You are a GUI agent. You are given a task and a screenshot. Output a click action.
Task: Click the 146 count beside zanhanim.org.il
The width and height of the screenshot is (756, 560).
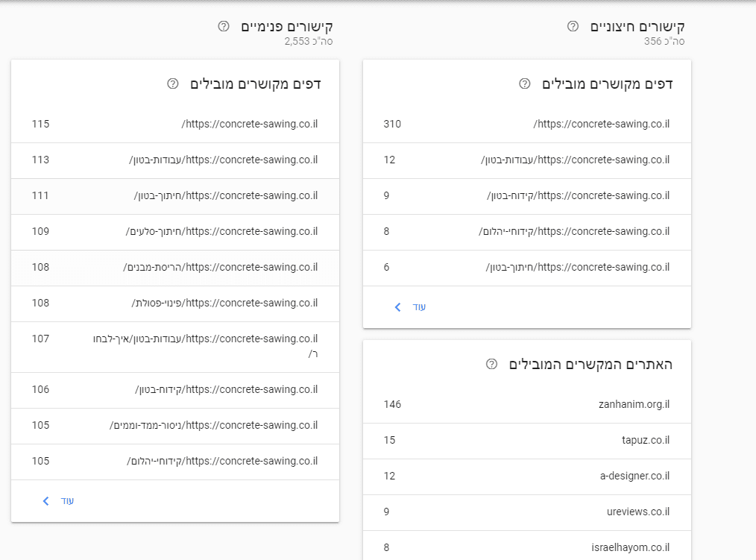392,404
